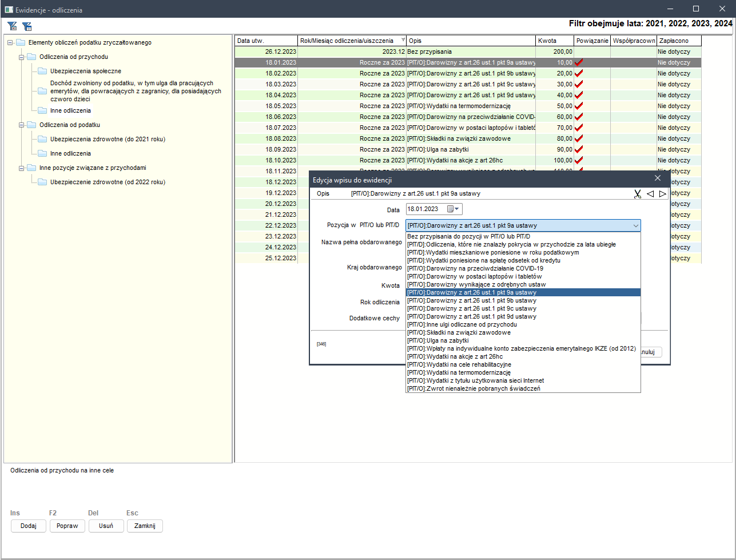Click the Usuń button
The height and width of the screenshot is (560, 736).
(x=106, y=526)
